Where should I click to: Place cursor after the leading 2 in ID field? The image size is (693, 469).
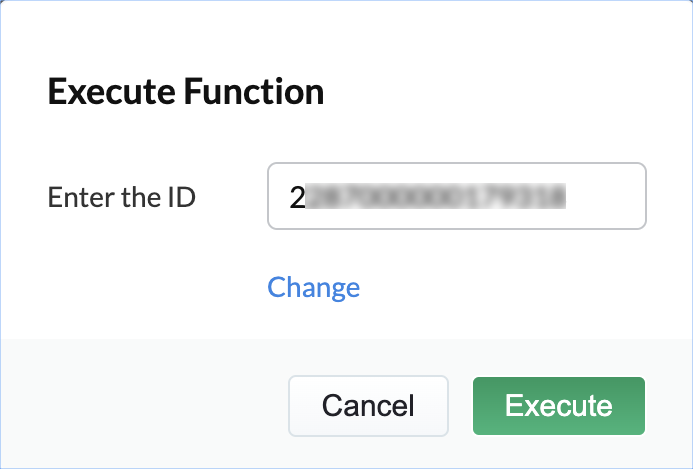[x=304, y=197]
